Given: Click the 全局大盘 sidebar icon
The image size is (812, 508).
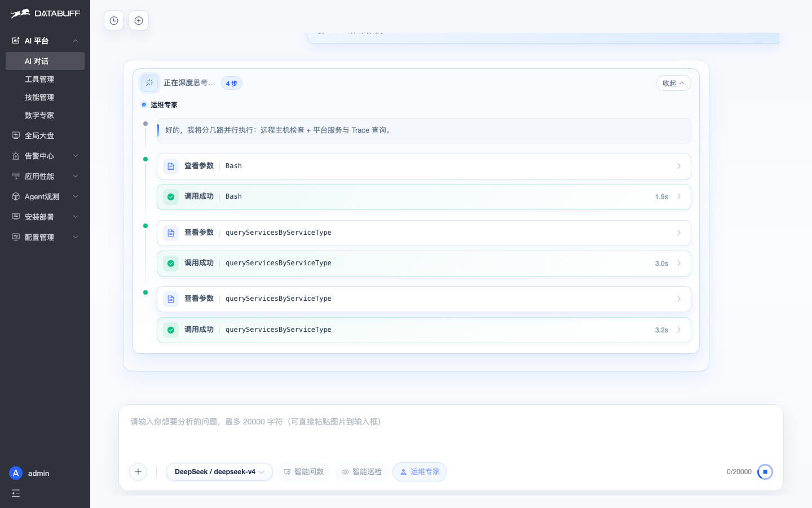Looking at the screenshot, I should pos(16,135).
